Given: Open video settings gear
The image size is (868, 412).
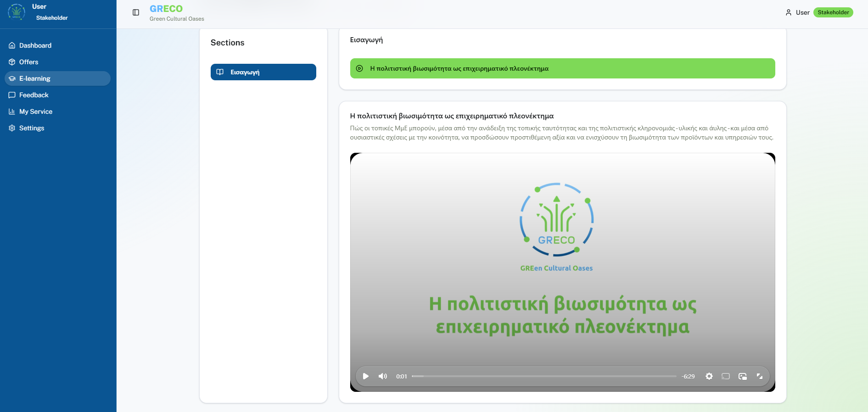Looking at the screenshot, I should point(709,376).
